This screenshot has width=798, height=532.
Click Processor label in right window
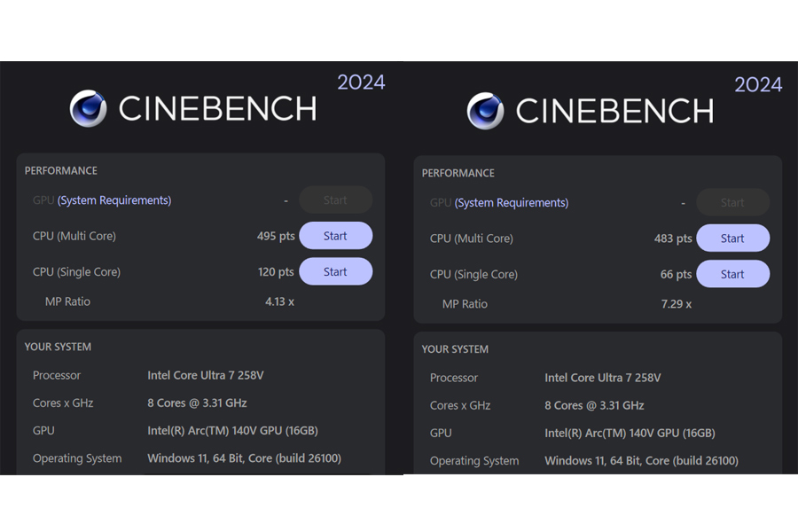click(x=454, y=378)
